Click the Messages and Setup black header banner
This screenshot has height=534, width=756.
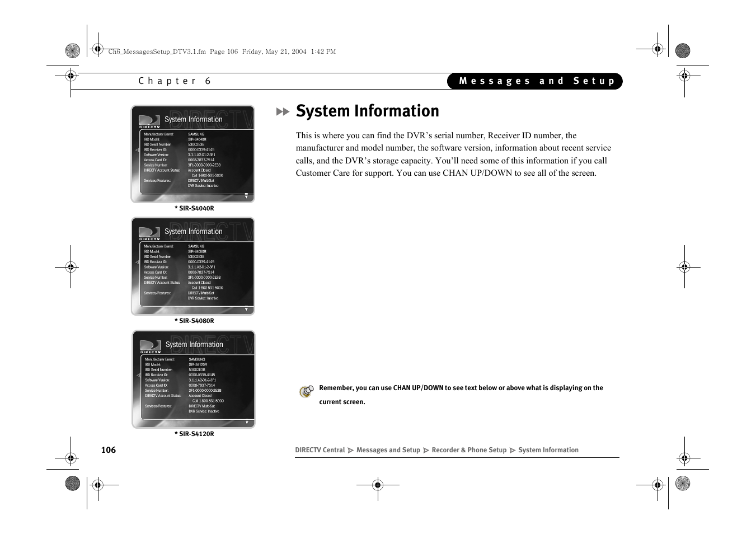point(535,81)
